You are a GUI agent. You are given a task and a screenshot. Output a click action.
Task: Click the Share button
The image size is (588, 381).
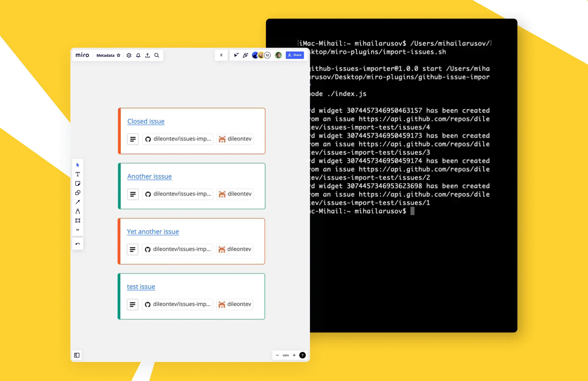tap(294, 55)
